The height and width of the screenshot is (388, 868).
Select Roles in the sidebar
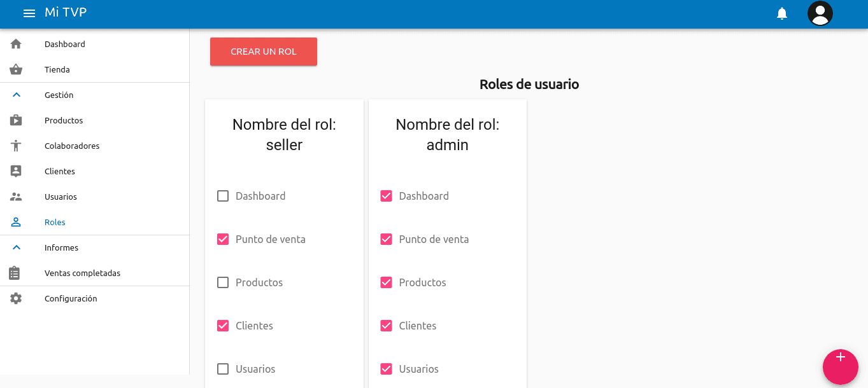point(94,222)
